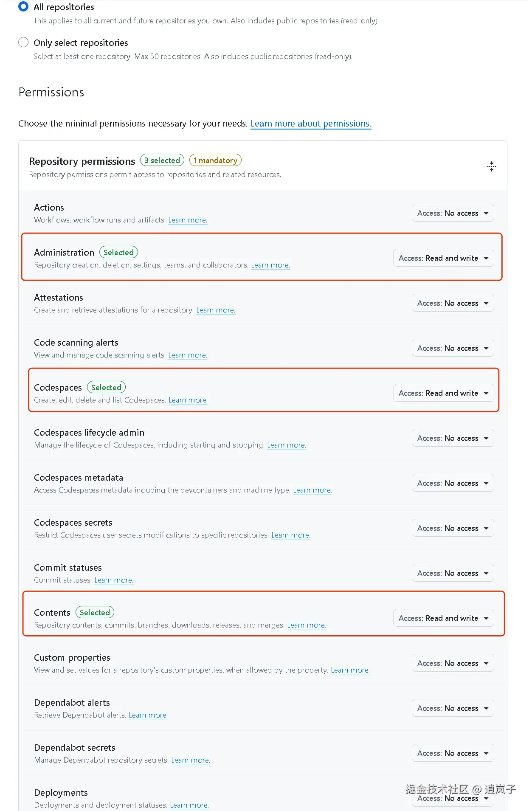This screenshot has height=811, width=532.
Task: Set Codespaces lifecycle admin access dropdown
Action: [x=453, y=438]
